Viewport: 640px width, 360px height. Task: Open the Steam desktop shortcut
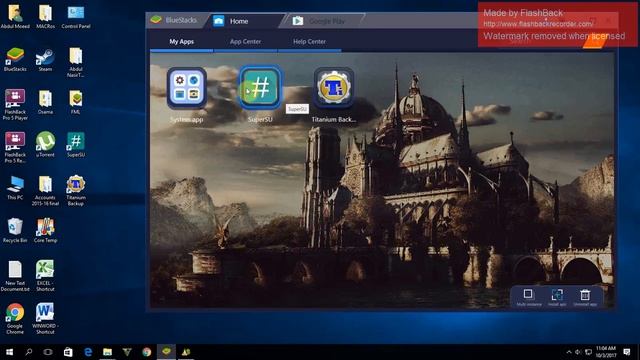point(45,59)
